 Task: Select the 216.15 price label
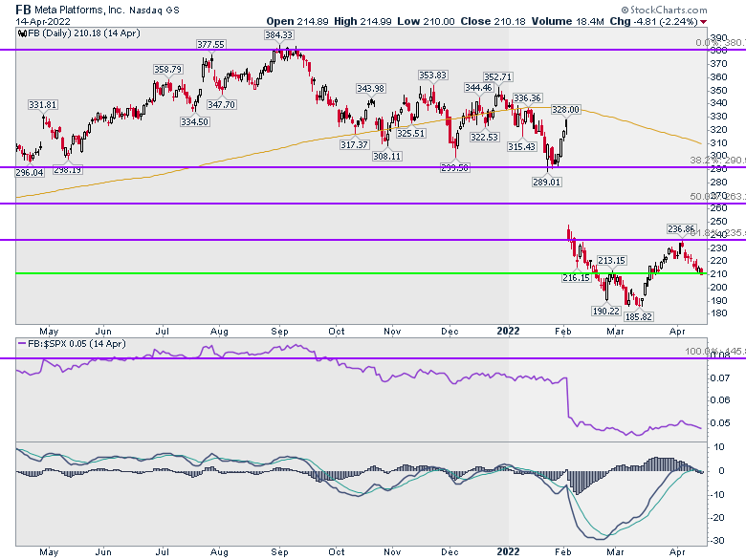(576, 278)
